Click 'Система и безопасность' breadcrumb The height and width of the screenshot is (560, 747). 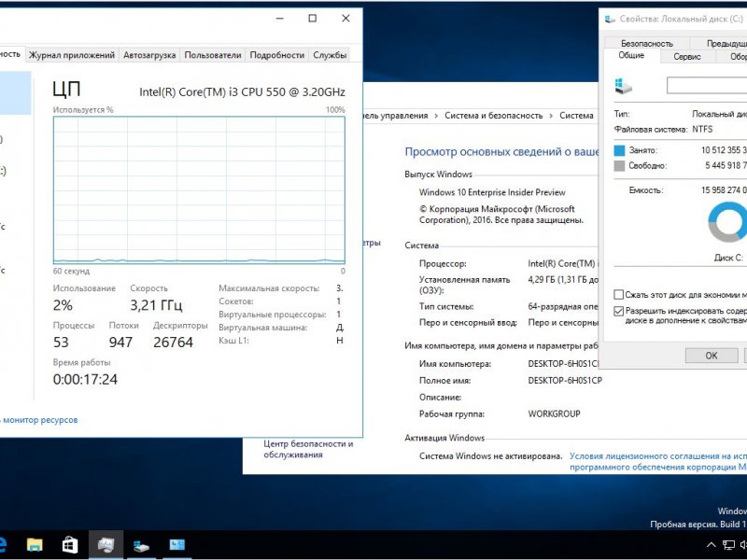click(x=494, y=116)
